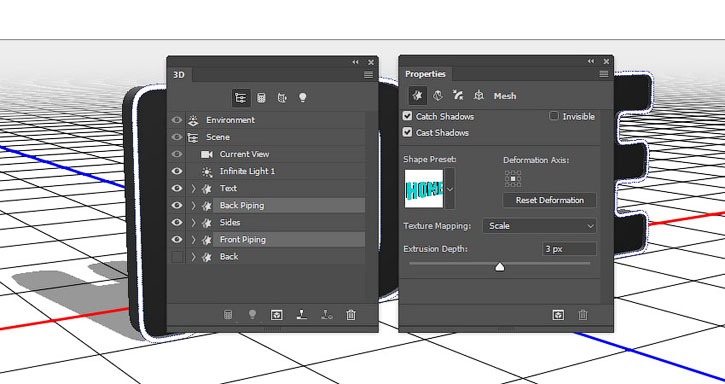Viewport: 725px width, 384px height.
Task: Click Reset Deformation button
Action: click(550, 200)
